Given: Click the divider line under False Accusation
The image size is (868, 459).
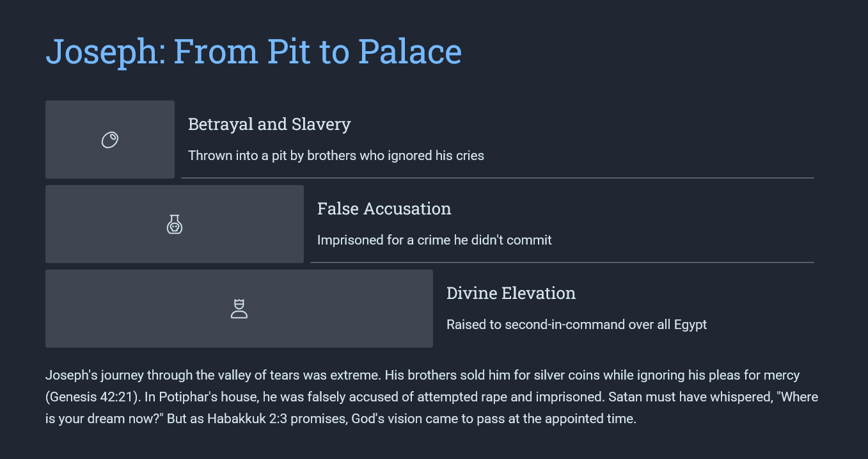Looking at the screenshot, I should point(562,262).
